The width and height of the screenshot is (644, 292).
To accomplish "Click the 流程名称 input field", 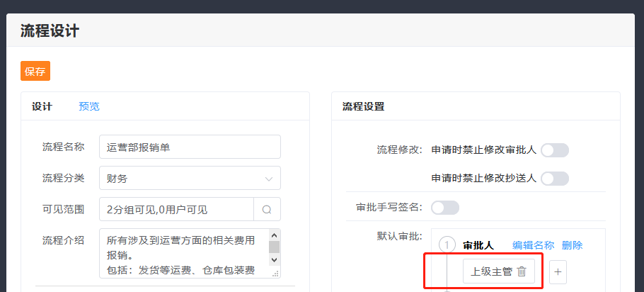I will 190,147.
